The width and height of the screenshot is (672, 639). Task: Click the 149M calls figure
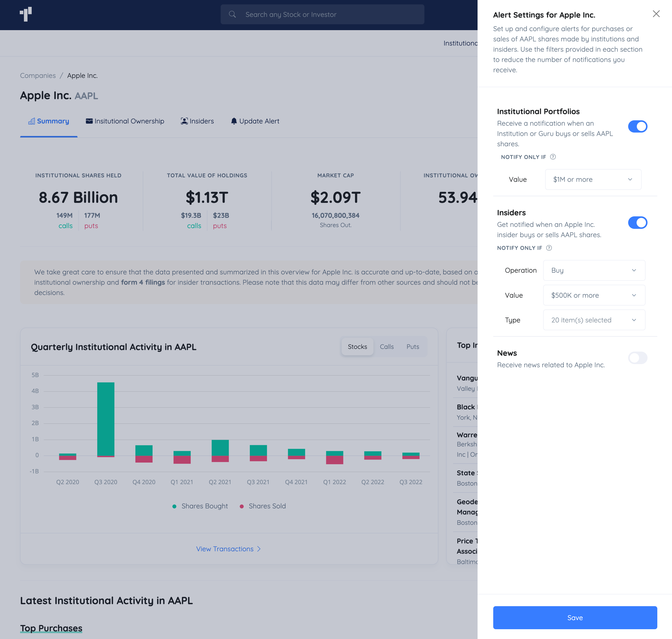tap(64, 216)
